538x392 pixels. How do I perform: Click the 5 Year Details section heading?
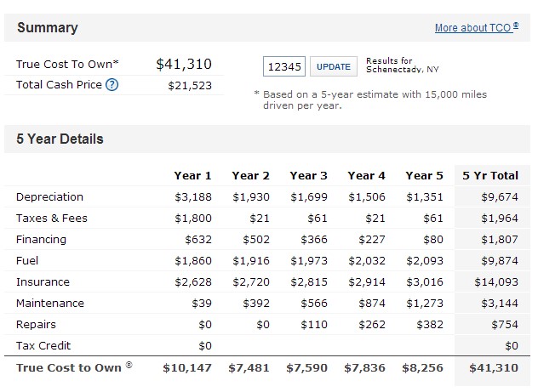(x=60, y=139)
